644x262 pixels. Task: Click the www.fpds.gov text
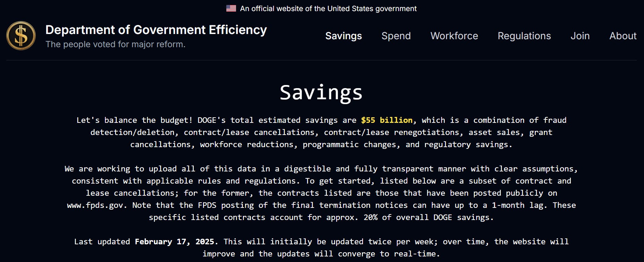(x=95, y=205)
